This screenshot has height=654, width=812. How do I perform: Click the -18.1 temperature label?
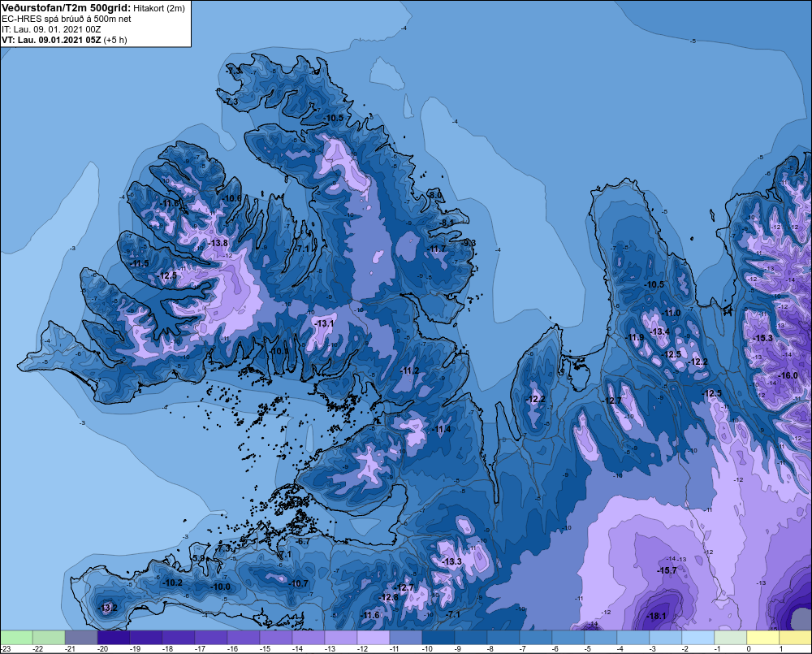[x=657, y=616]
